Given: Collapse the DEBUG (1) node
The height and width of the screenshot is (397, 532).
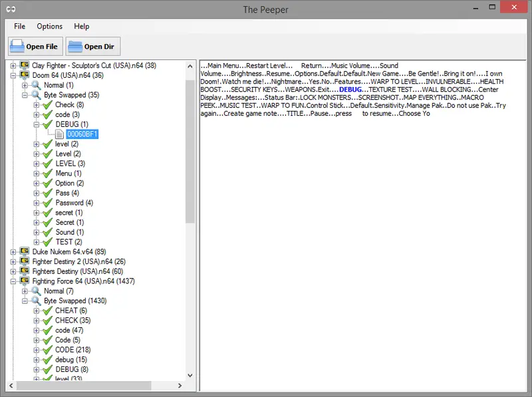Looking at the screenshot, I should [37, 124].
